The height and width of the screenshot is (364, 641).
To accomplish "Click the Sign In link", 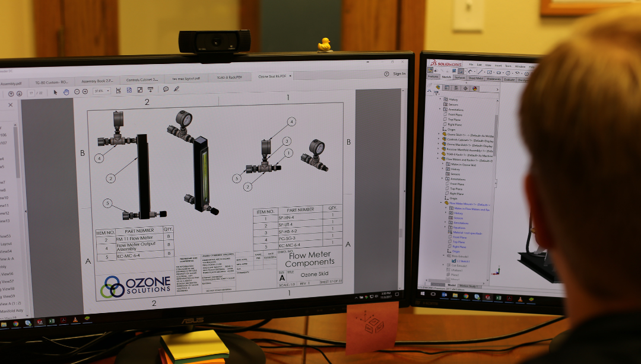I will click(x=399, y=74).
